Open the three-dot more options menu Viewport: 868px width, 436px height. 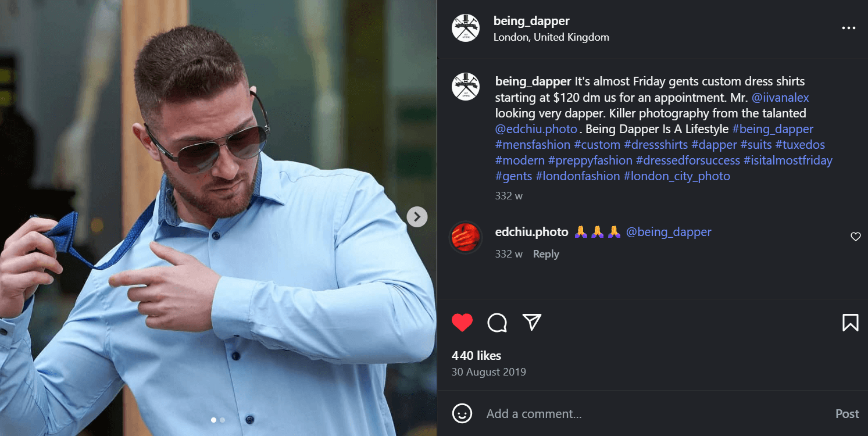coord(849,28)
